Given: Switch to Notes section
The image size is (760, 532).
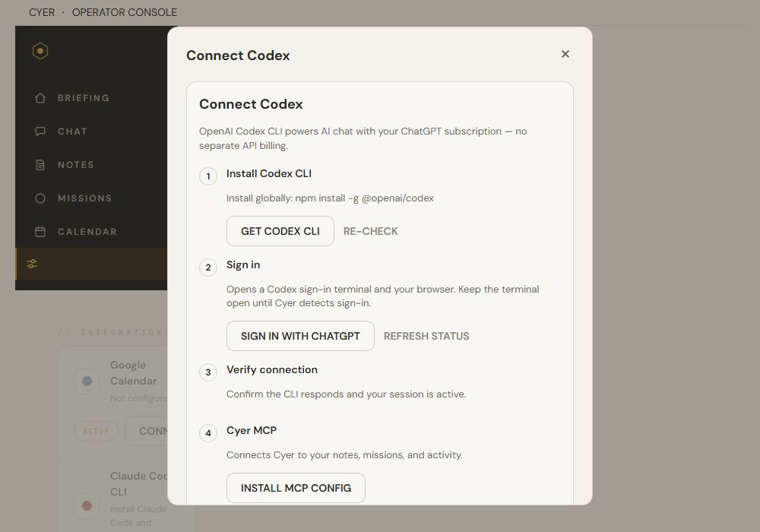Looking at the screenshot, I should [x=75, y=165].
